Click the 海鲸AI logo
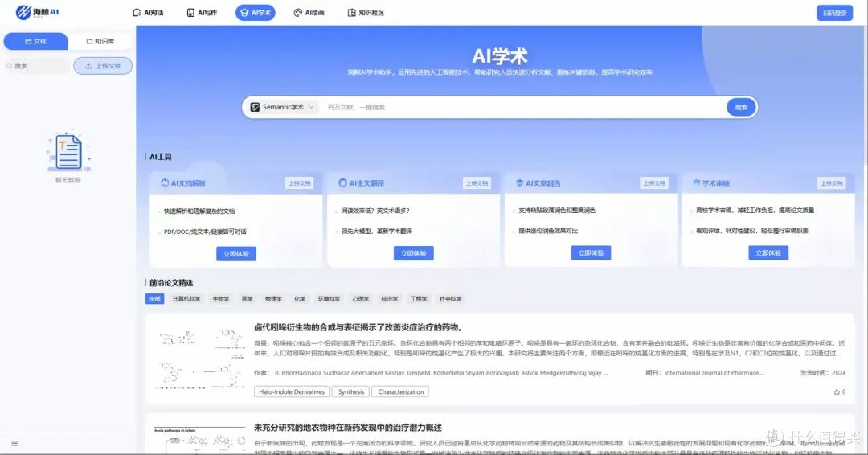The image size is (868, 455). [37, 12]
